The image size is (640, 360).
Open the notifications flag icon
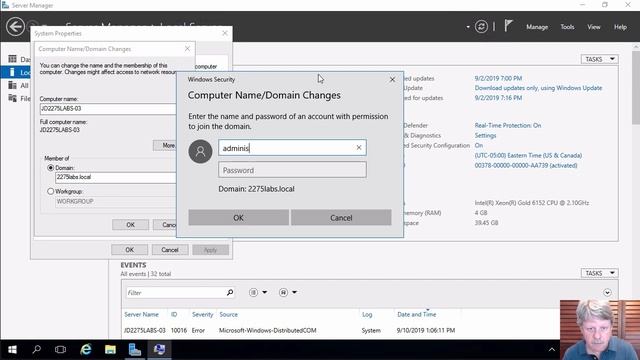[x=508, y=26]
